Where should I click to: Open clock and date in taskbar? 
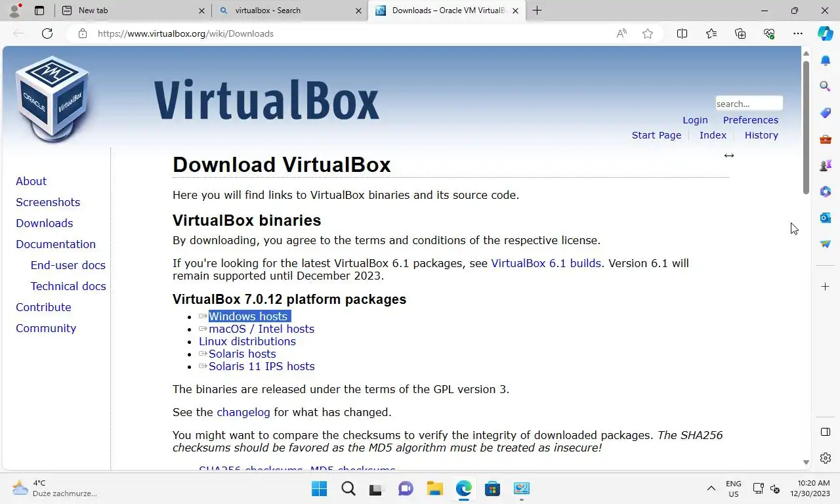809,488
